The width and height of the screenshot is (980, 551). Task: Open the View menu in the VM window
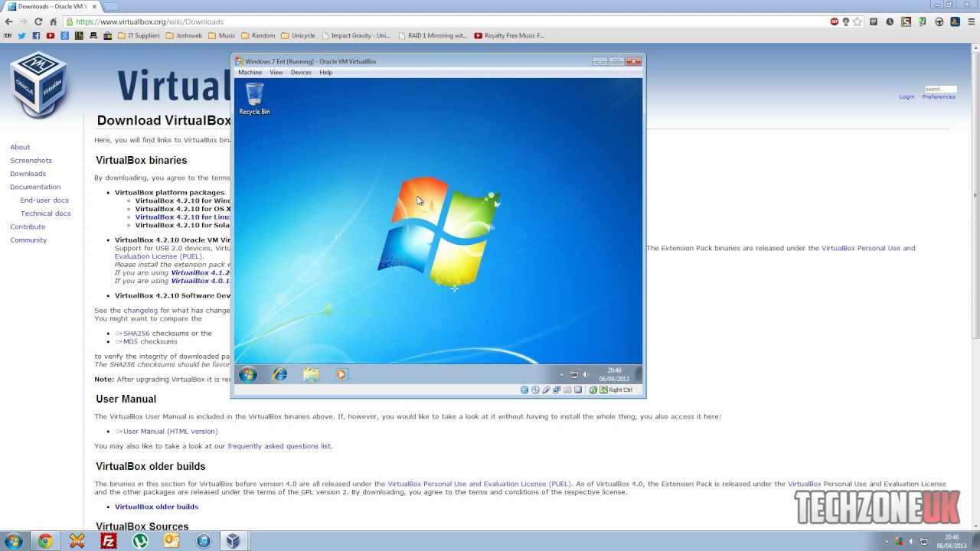pos(276,73)
